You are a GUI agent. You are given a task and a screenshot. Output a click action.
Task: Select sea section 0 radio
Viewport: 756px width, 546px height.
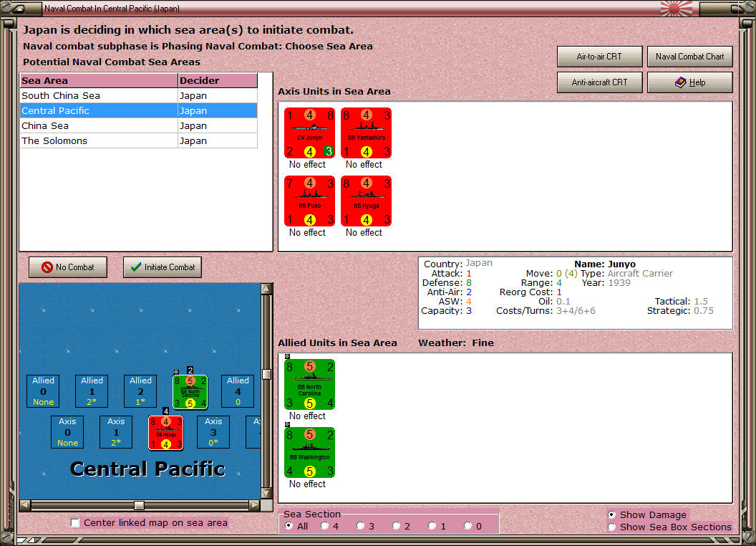point(467,526)
